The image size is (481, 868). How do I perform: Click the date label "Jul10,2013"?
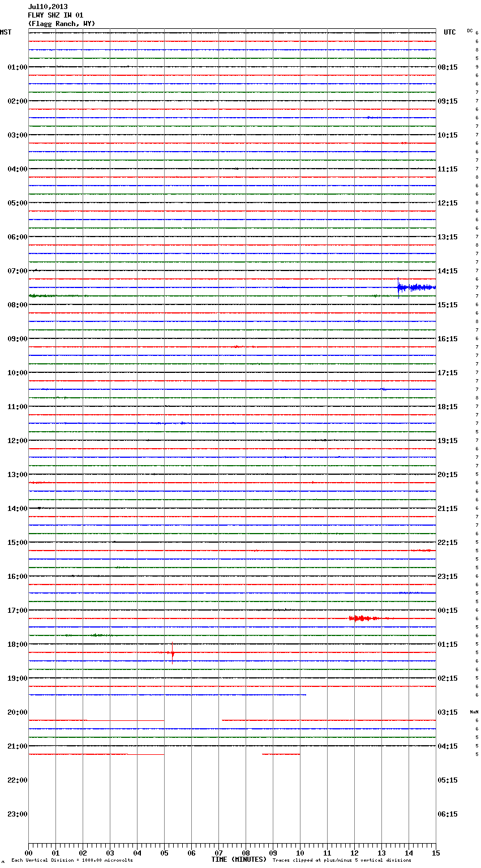(48, 7)
